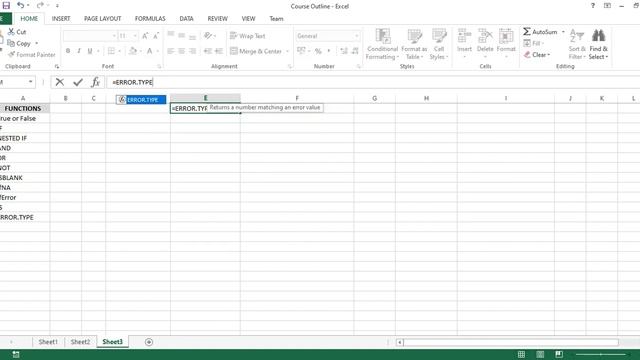Open Clipboard pane launcher
This screenshot has width=640, height=360.
(x=57, y=66)
